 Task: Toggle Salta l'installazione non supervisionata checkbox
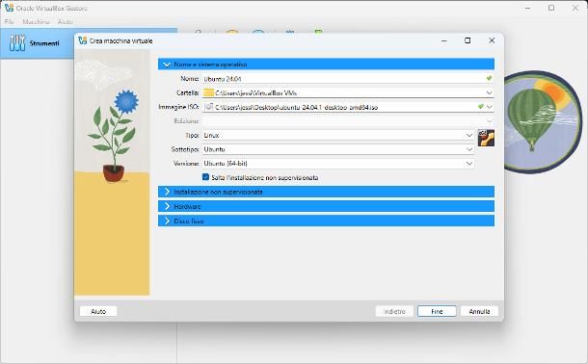(x=205, y=177)
